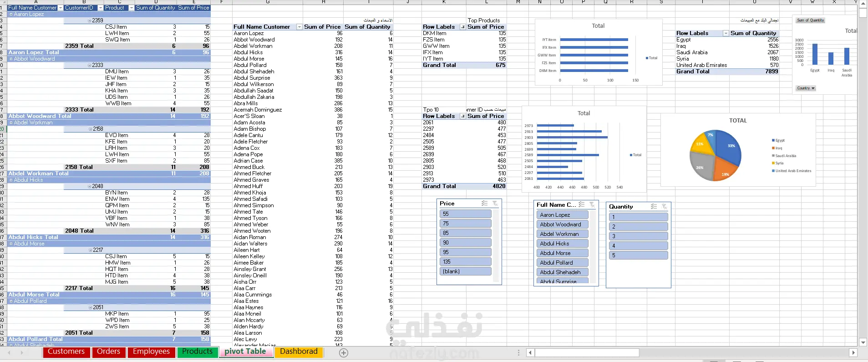Image resolution: width=868 pixels, height=362 pixels.
Task: Filter by Abbot Woodward in the name slicer
Action: 563,224
